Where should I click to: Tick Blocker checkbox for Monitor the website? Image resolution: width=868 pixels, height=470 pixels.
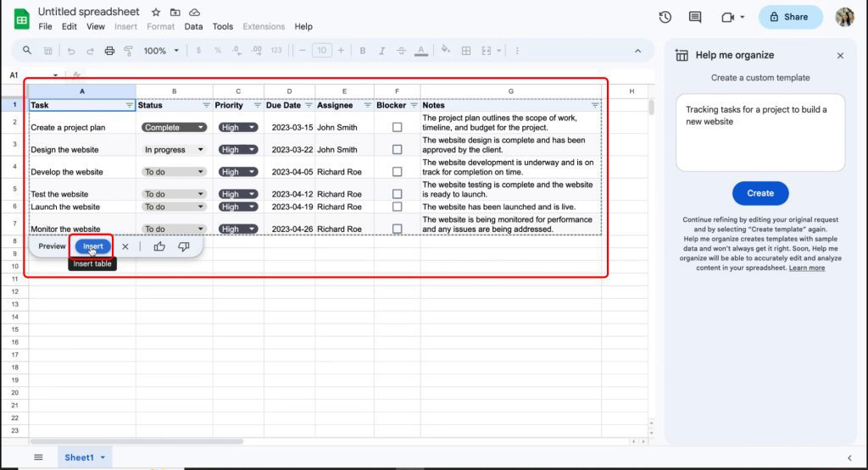click(397, 229)
